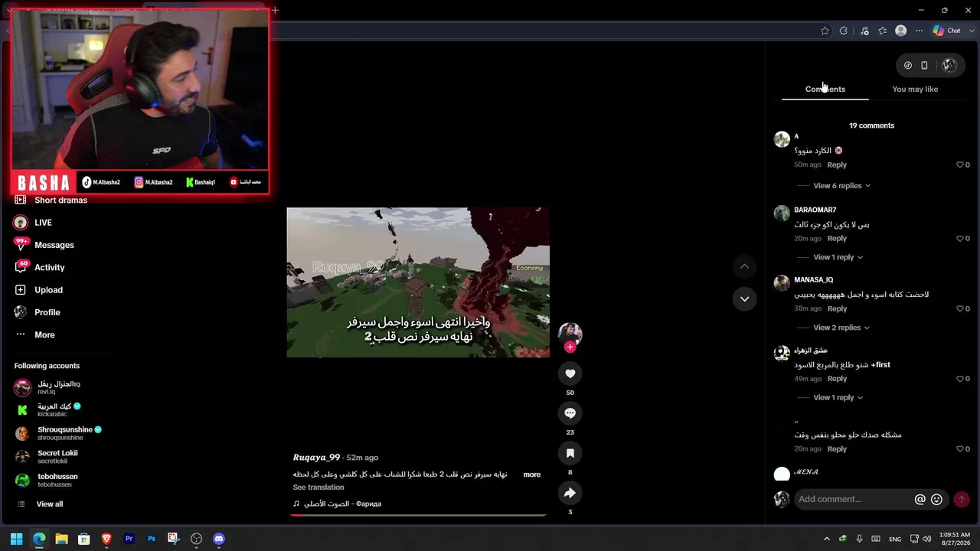Share the video using the arrow icon
The width and height of the screenshot is (980, 551).
pyautogui.click(x=570, y=493)
